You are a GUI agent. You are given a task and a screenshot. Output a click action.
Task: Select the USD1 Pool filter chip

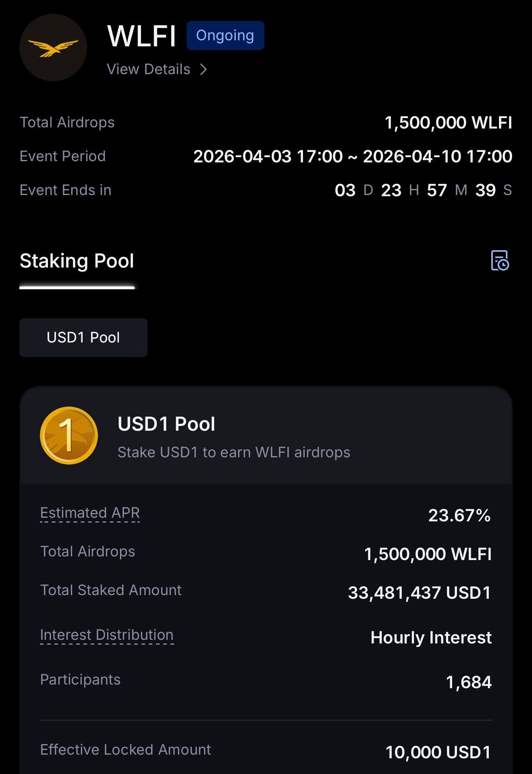click(83, 338)
